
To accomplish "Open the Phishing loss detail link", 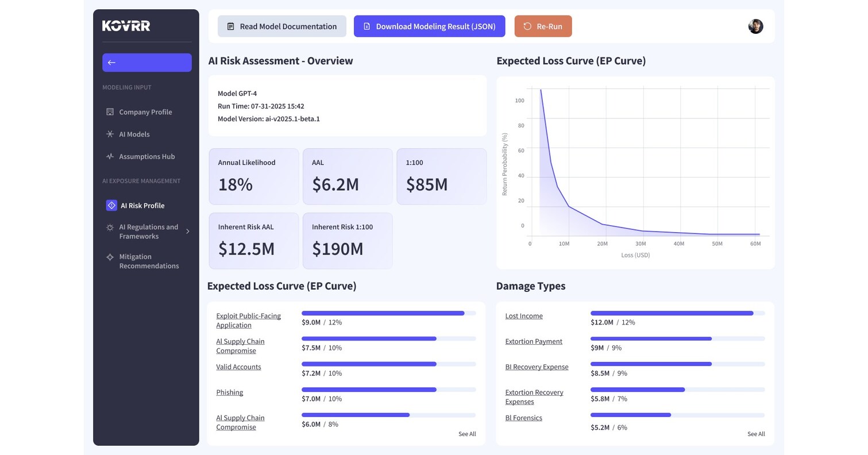I will pyautogui.click(x=229, y=392).
